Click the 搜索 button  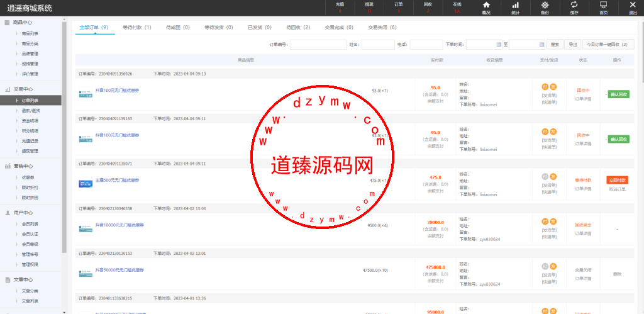(555, 45)
